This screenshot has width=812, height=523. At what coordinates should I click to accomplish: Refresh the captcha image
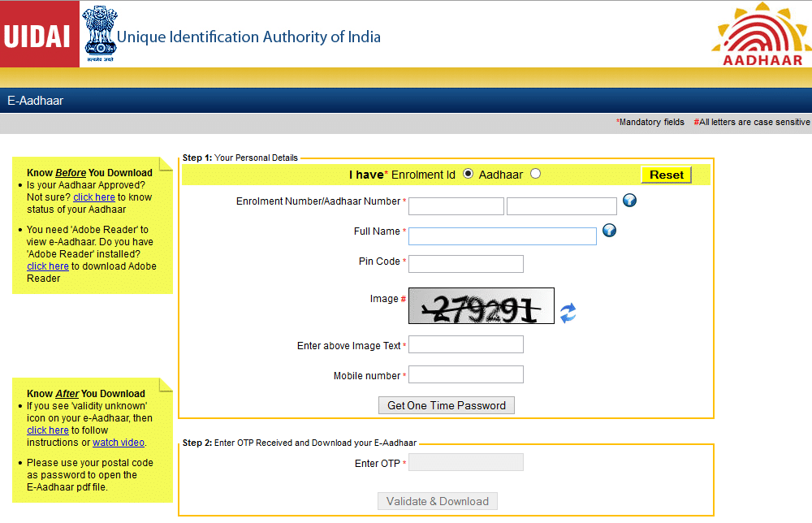pyautogui.click(x=568, y=313)
